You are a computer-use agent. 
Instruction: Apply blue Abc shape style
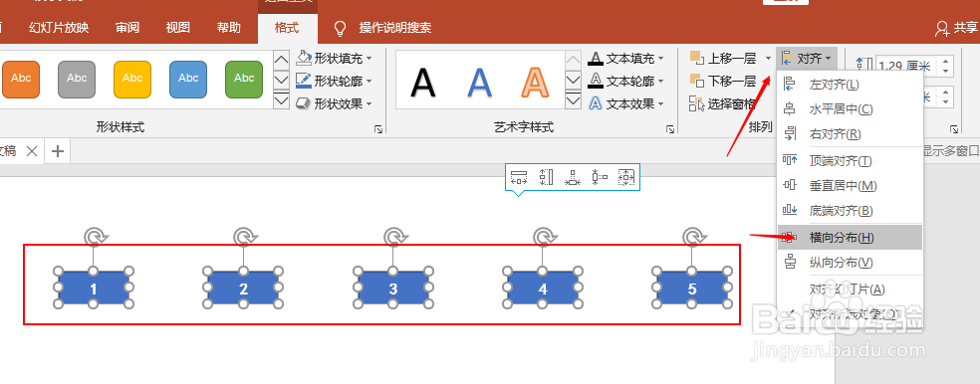(x=188, y=80)
